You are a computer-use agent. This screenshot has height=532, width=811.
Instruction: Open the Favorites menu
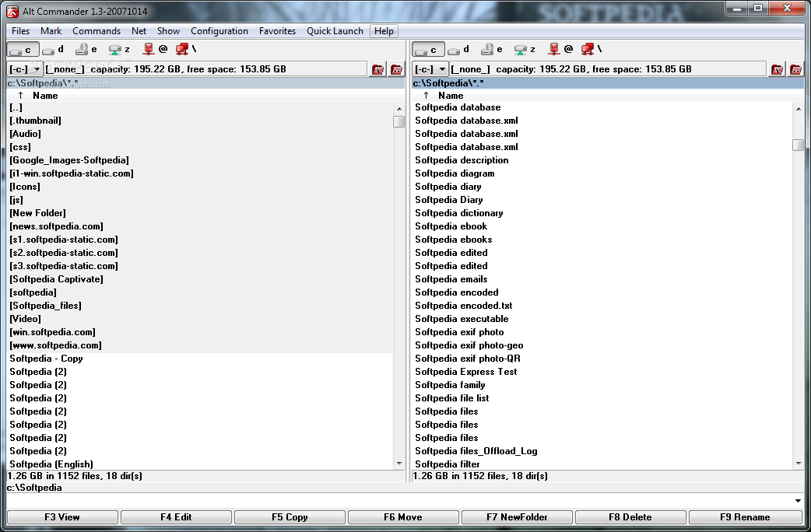coord(277,31)
